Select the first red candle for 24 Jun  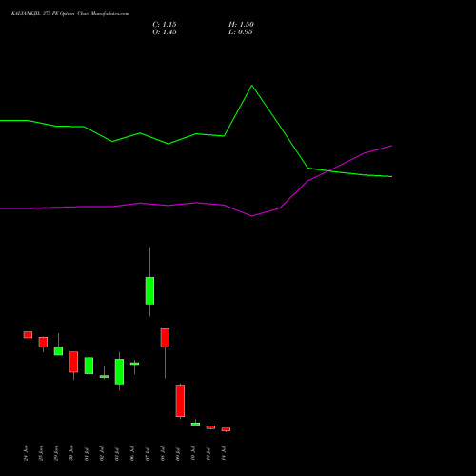click(28, 335)
